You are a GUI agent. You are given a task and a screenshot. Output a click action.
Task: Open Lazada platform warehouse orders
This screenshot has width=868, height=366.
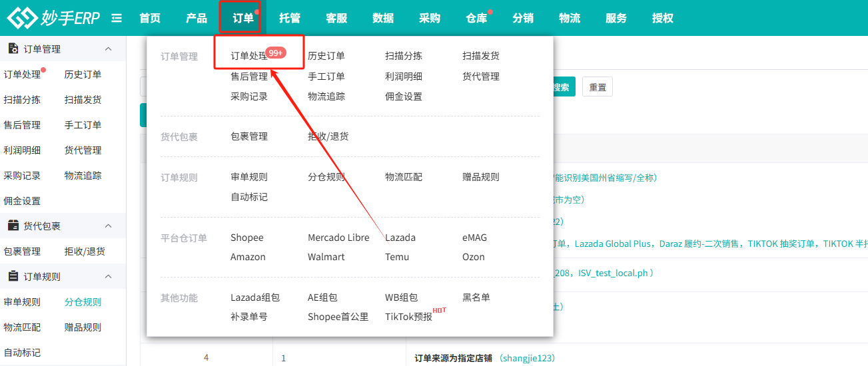[x=400, y=238]
